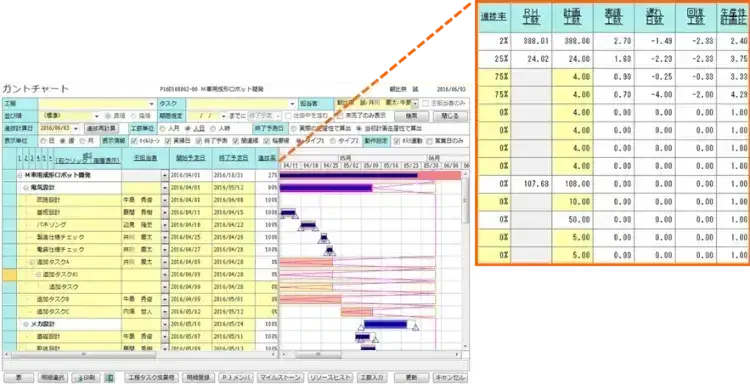This screenshot has width=750, height=384.
Task: Click the 閉じる close button
Action: pyautogui.click(x=450, y=116)
